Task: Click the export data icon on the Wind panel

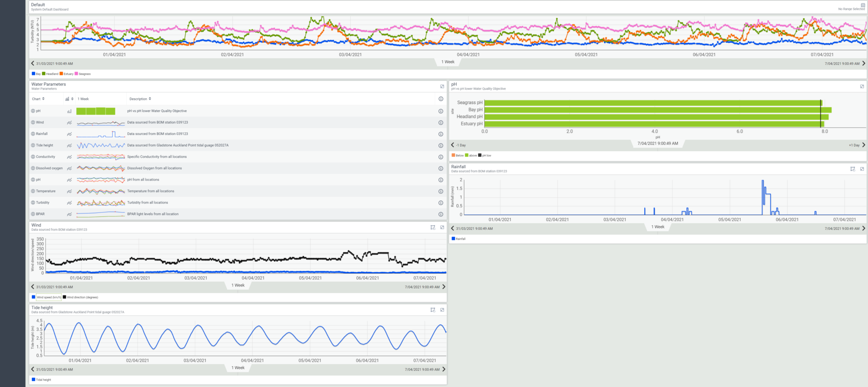Action: (x=433, y=227)
